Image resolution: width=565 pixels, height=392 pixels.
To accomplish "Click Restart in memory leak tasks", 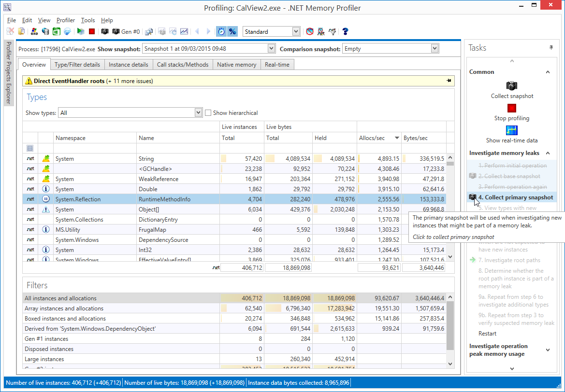I will 487,334.
